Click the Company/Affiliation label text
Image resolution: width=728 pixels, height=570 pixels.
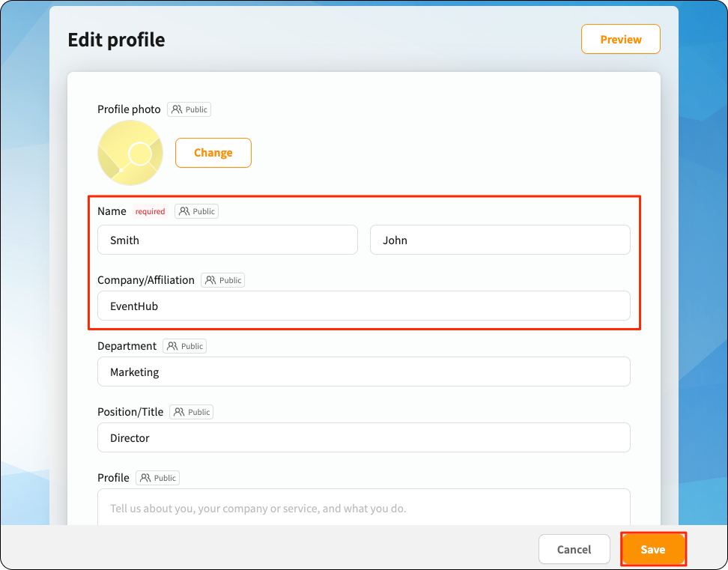[146, 280]
